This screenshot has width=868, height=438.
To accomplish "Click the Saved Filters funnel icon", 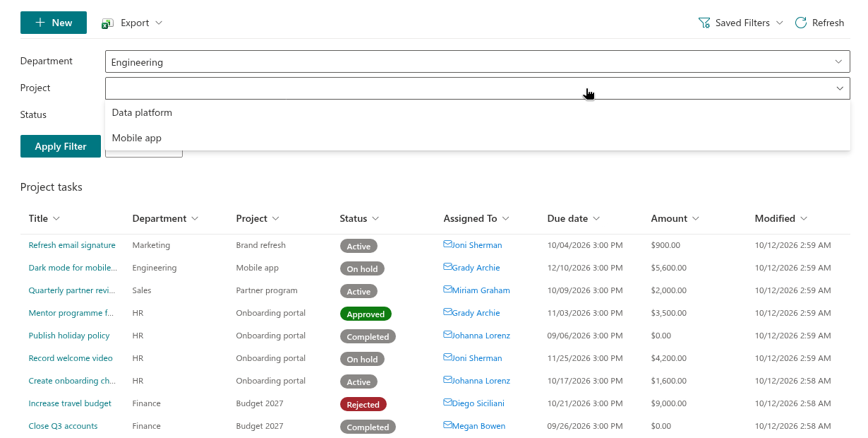I will tap(704, 23).
